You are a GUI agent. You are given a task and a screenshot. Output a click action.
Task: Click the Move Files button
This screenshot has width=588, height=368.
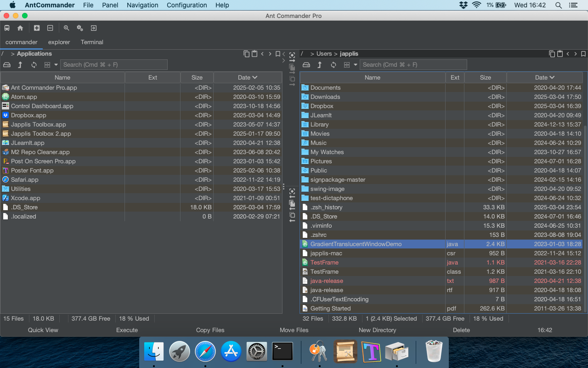coord(294,330)
